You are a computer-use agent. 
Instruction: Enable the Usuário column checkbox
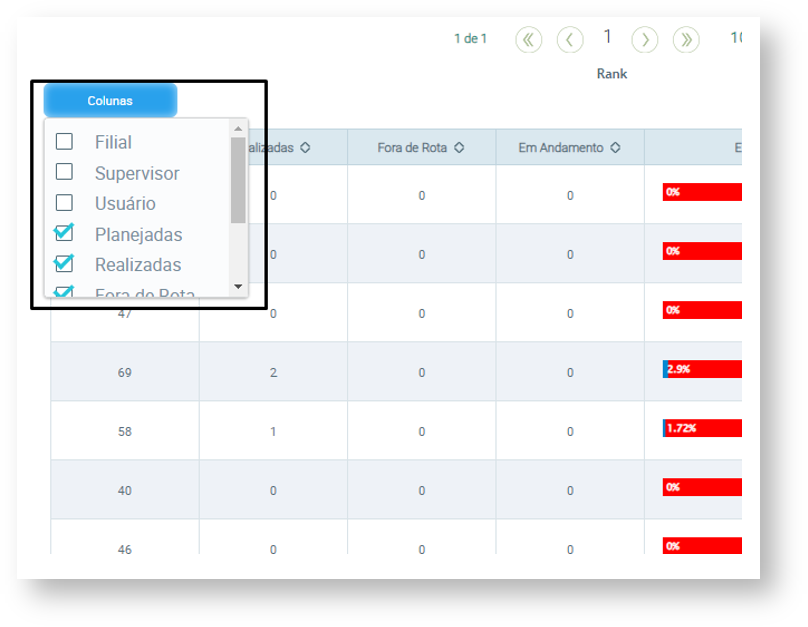click(64, 203)
